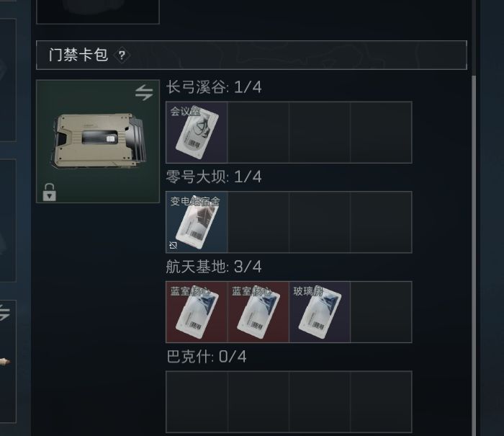Toggle the lock icon on card holder

click(49, 192)
